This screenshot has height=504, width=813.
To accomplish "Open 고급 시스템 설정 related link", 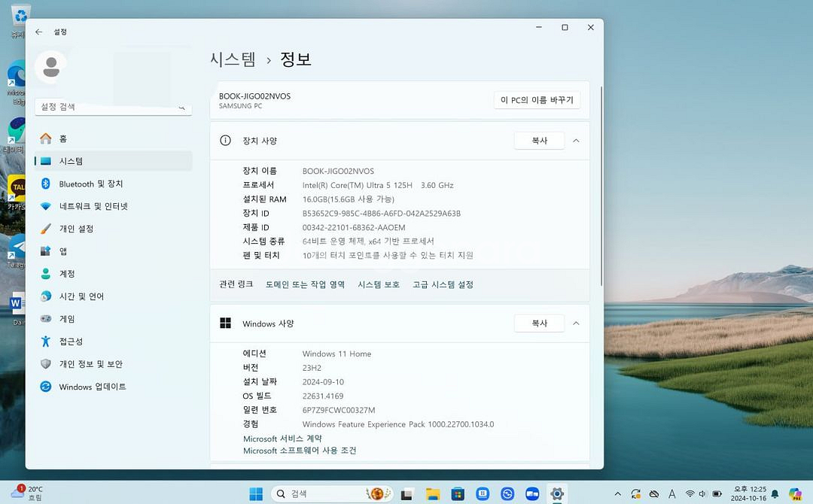I will pyautogui.click(x=443, y=284).
